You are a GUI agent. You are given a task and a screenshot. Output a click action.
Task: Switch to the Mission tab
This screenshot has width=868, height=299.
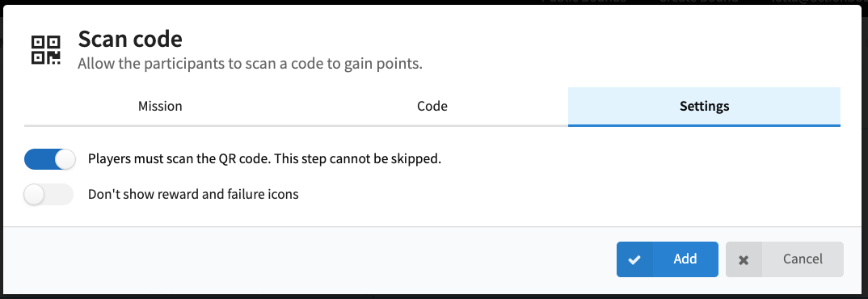(x=160, y=106)
